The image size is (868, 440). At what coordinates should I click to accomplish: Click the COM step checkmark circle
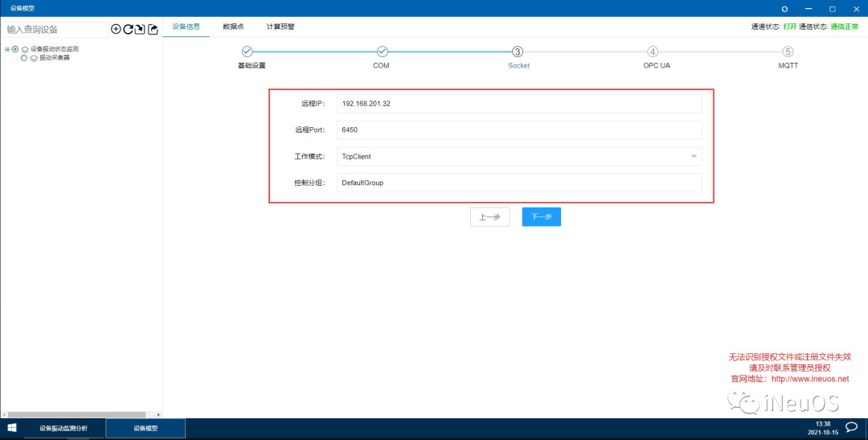click(382, 51)
